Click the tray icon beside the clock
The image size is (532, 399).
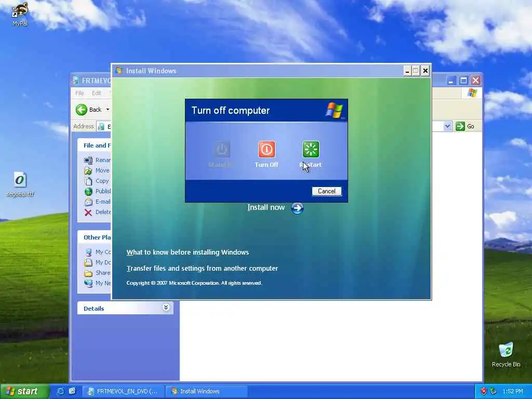(494, 391)
